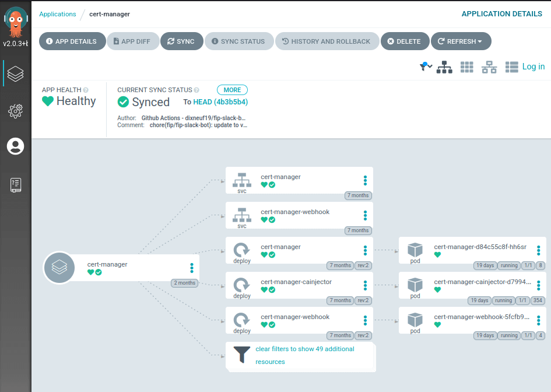The image size is (551, 392).
Task: Select the cert-manager-d84c55c8f-hh6sr pod icon
Action: (415, 250)
